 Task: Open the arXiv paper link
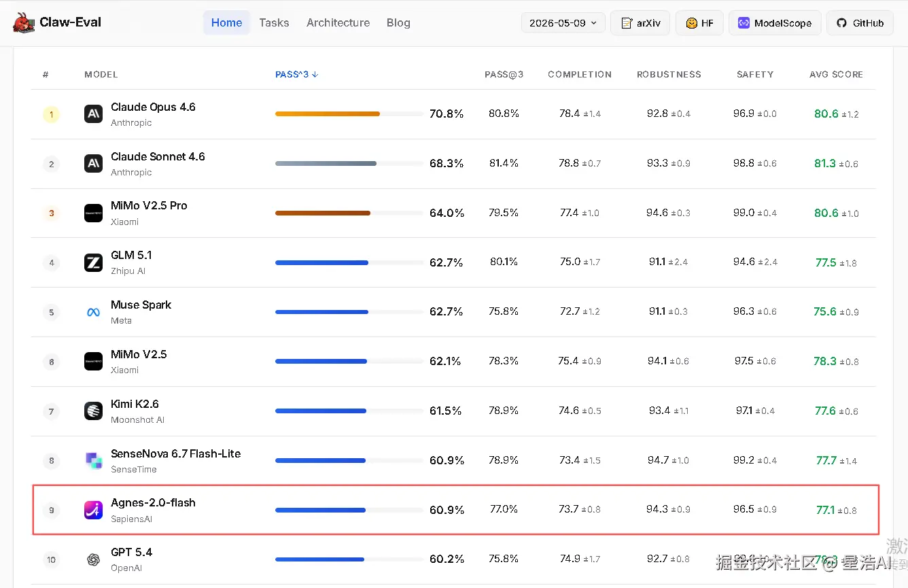point(640,22)
